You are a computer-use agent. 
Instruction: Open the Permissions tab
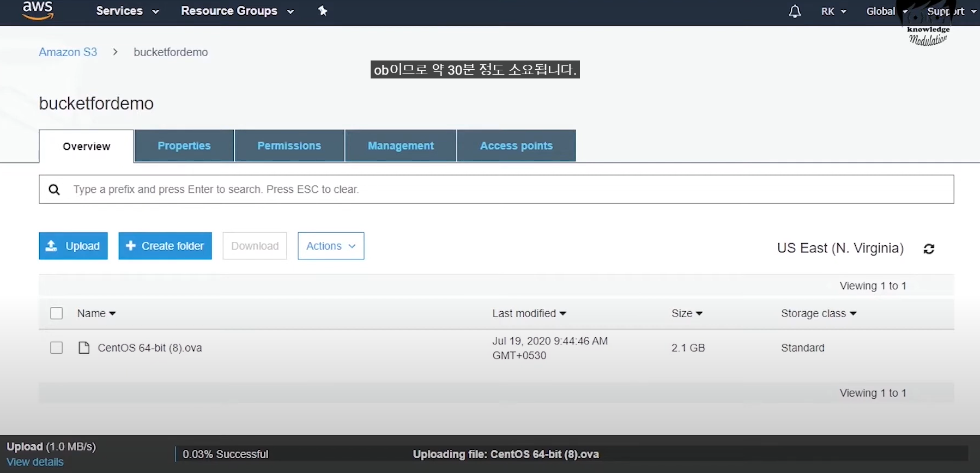[x=289, y=145]
